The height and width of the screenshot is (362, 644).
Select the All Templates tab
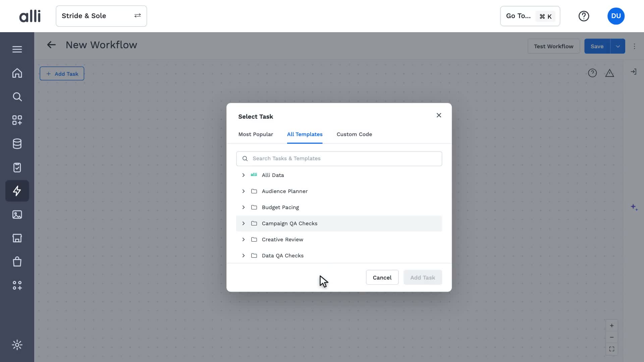(x=305, y=134)
